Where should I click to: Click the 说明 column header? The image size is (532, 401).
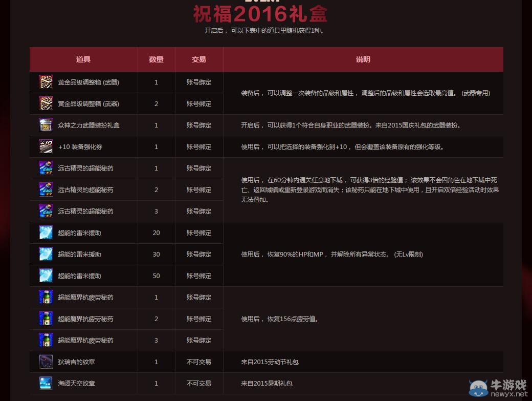[363, 59]
